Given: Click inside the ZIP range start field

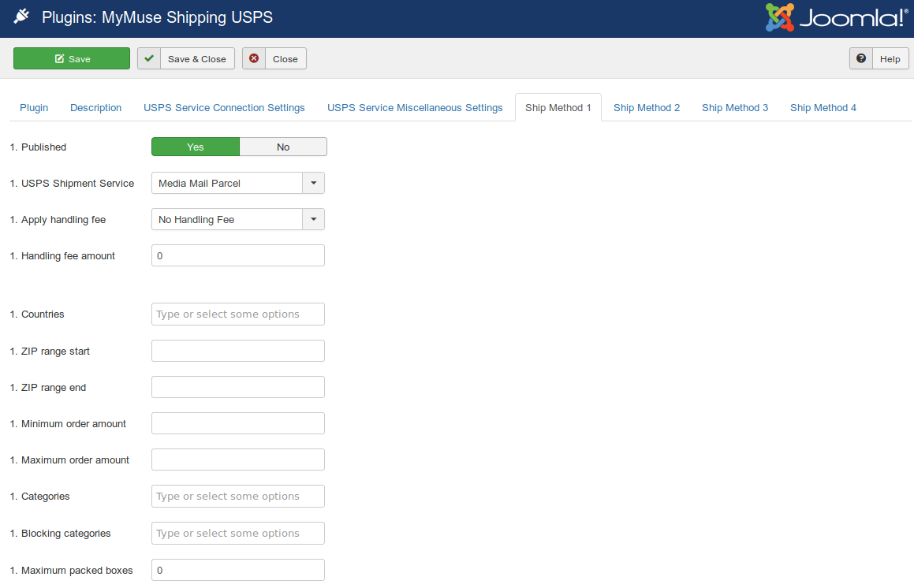Looking at the screenshot, I should tap(237, 350).
